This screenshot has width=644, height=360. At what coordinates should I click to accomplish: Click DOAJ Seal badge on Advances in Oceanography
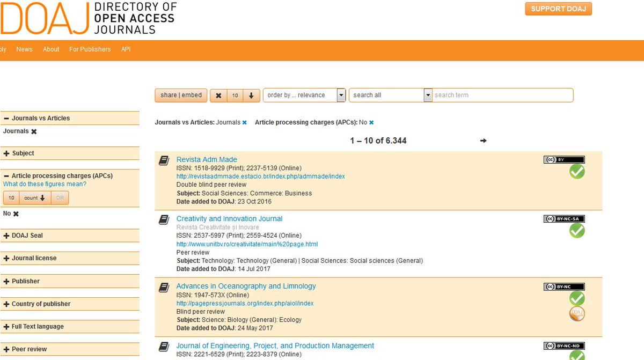(x=577, y=314)
